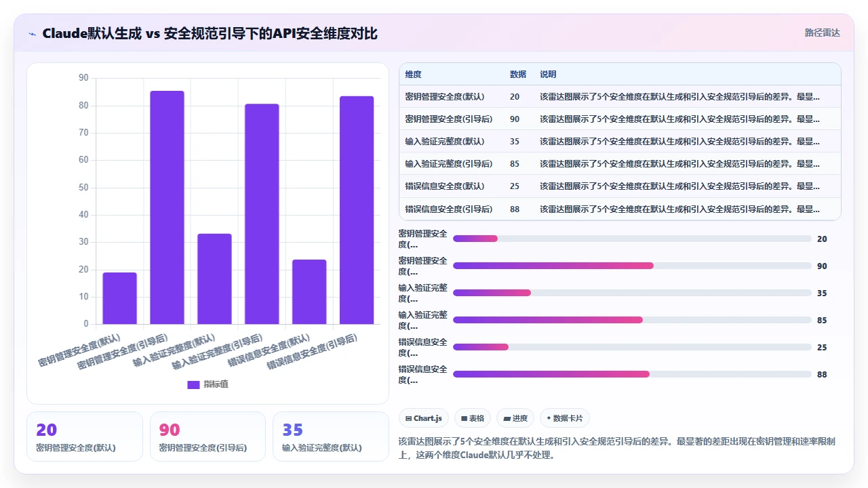The image size is (868, 488).
Task: Click the x-axis label 密钥管理安全度(默认)
Action: coord(79,350)
